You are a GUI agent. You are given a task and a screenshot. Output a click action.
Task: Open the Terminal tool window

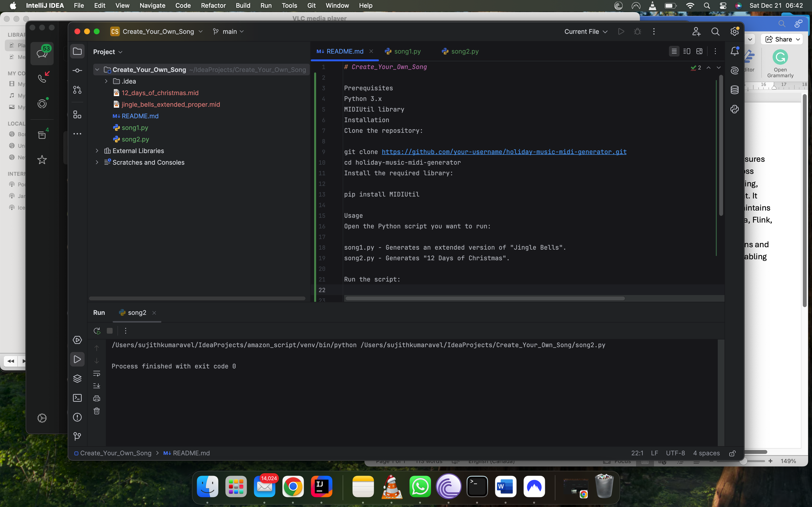[77, 398]
